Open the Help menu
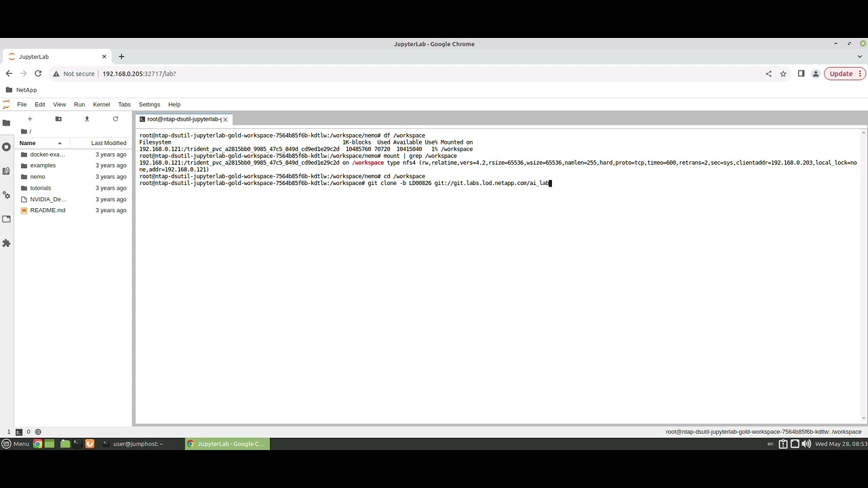 point(174,104)
